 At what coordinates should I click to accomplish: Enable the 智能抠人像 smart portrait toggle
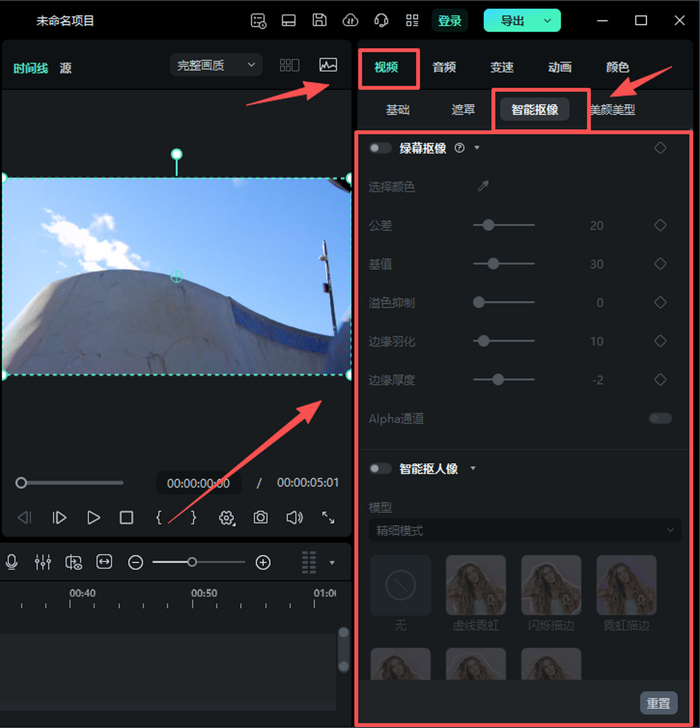(380, 468)
